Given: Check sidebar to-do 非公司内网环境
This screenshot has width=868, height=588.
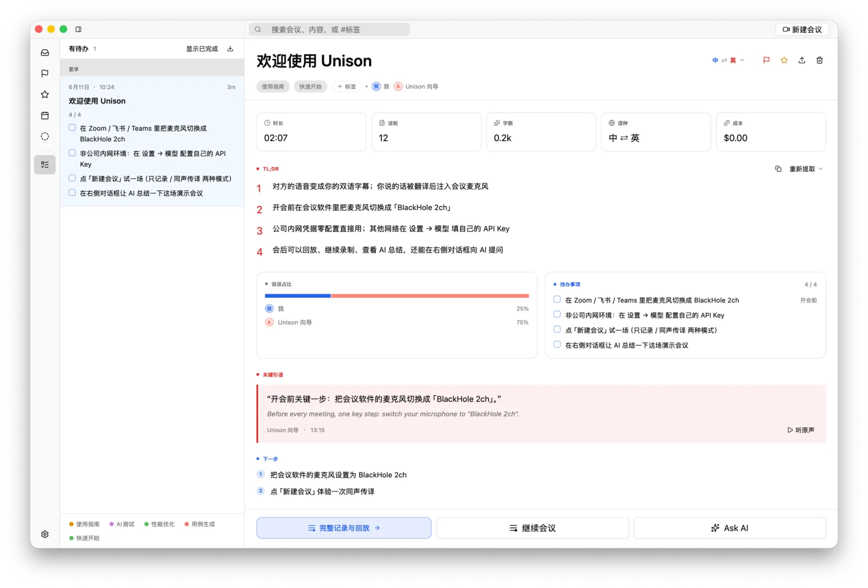Looking at the screenshot, I should pos(72,153).
